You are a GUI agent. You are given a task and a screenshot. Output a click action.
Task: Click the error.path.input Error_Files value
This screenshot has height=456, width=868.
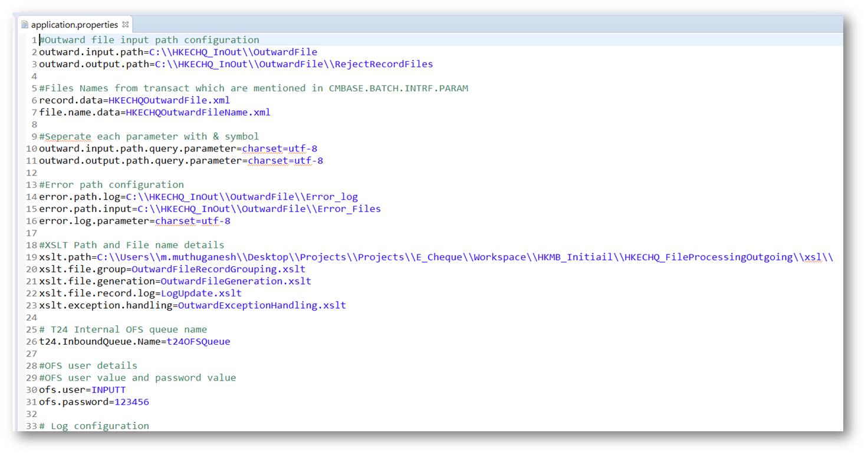tap(259, 209)
